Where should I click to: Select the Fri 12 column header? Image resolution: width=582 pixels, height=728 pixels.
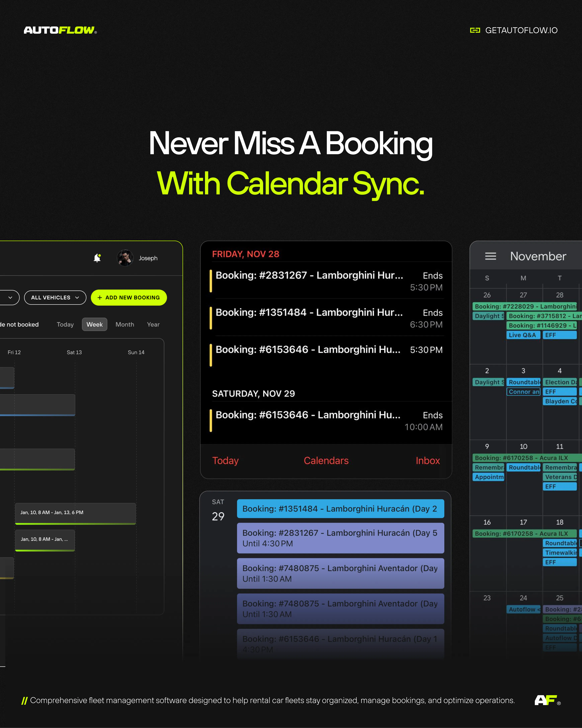point(14,352)
